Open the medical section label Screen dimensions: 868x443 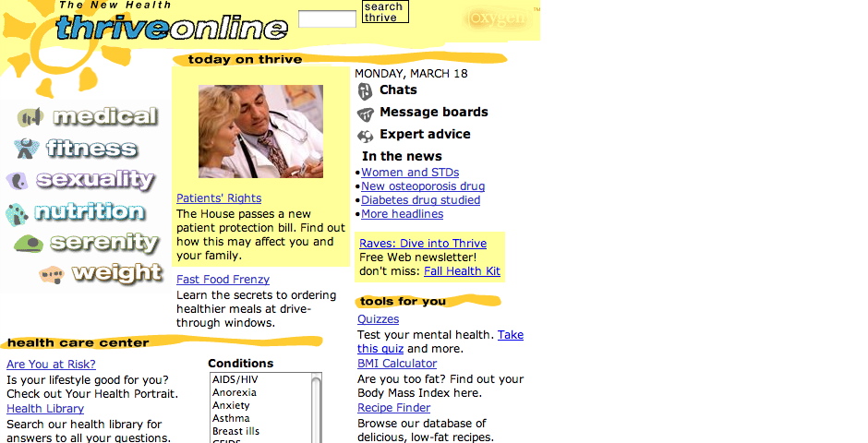(x=105, y=116)
